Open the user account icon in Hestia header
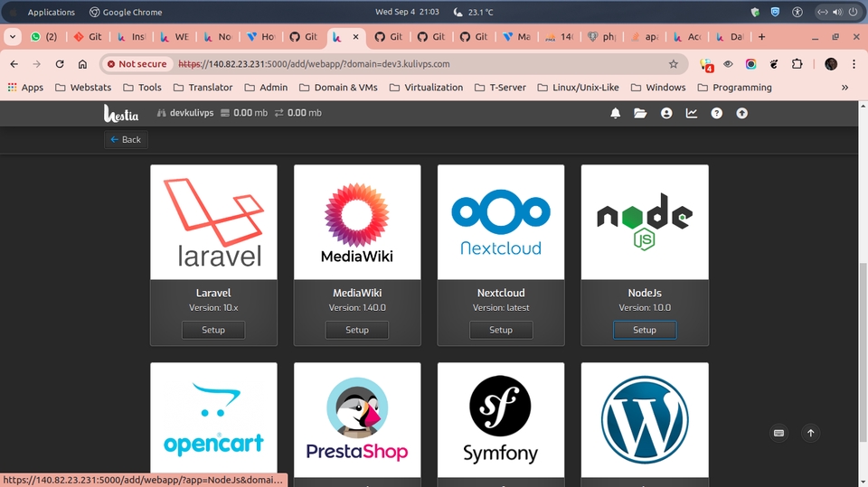Image resolution: width=868 pixels, height=487 pixels. coord(666,113)
